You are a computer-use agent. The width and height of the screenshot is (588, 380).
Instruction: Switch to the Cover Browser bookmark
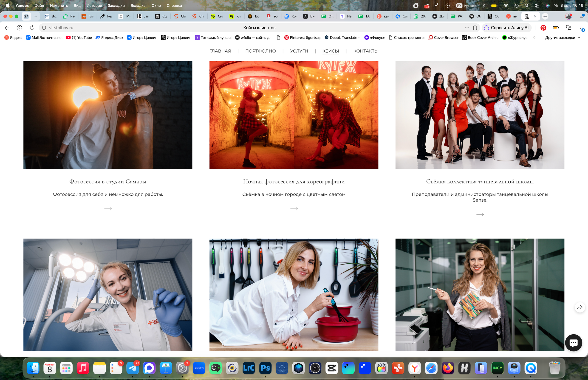444,37
